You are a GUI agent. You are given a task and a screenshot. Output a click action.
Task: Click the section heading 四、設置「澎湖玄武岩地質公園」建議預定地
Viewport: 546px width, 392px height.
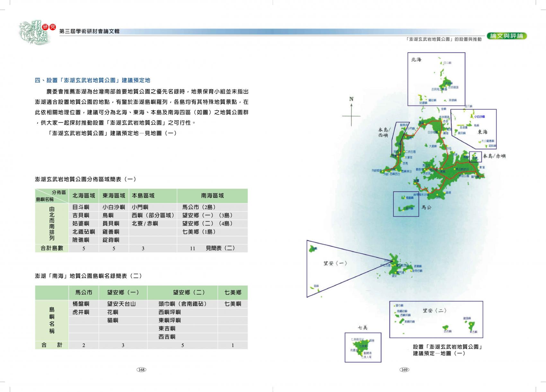pos(92,80)
